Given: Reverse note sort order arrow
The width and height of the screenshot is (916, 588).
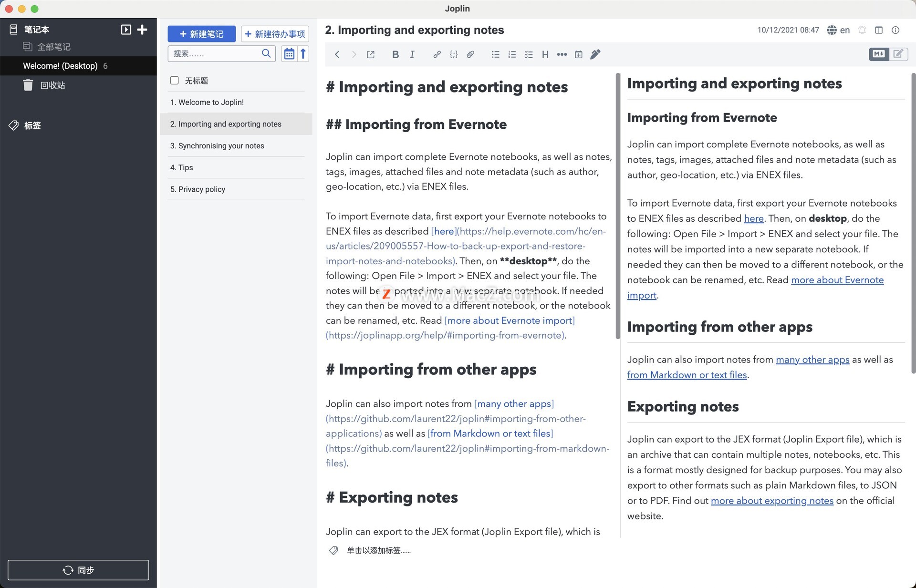Looking at the screenshot, I should (303, 53).
